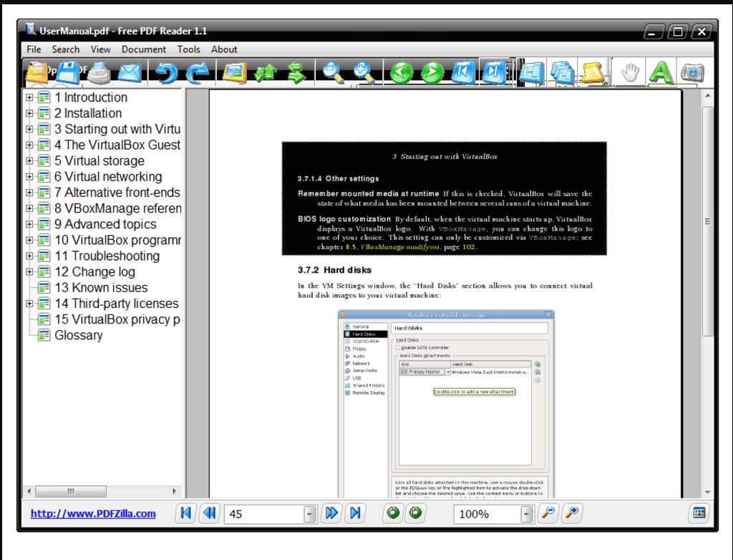Print UserManual.pdf
733x560 pixels.
point(100,72)
